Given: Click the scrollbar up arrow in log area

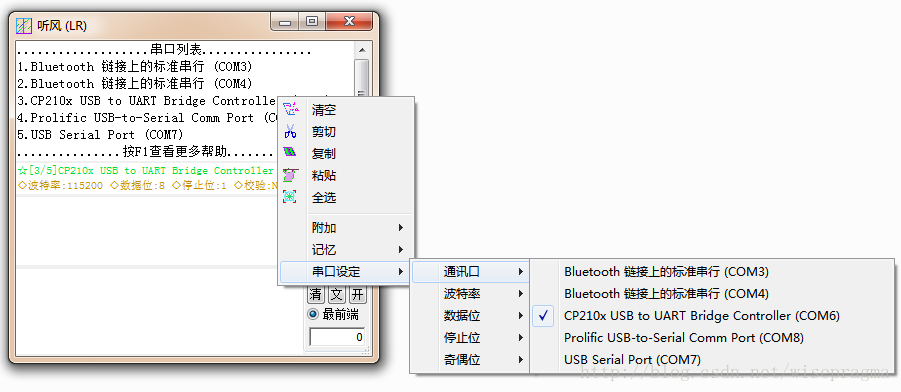Looking at the screenshot, I should pos(362,49).
